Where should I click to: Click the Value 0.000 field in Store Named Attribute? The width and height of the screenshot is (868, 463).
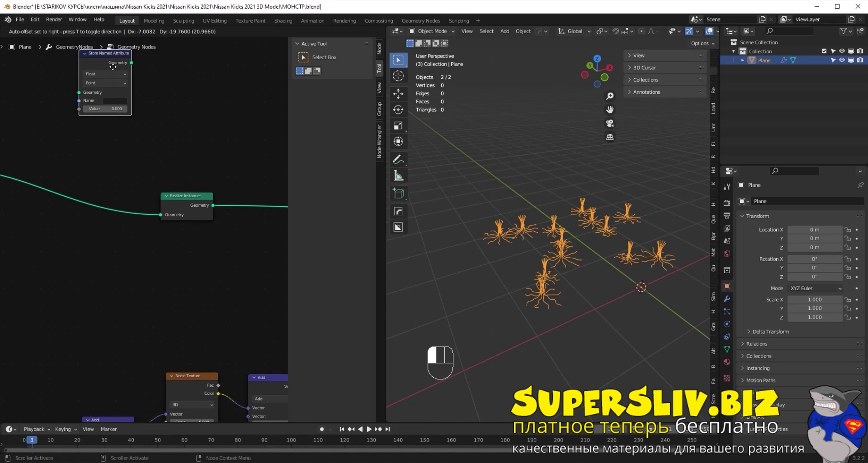coord(105,109)
